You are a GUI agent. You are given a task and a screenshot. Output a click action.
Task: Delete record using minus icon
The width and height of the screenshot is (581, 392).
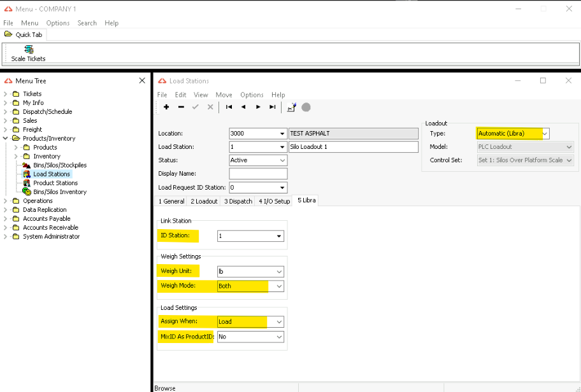tap(181, 107)
